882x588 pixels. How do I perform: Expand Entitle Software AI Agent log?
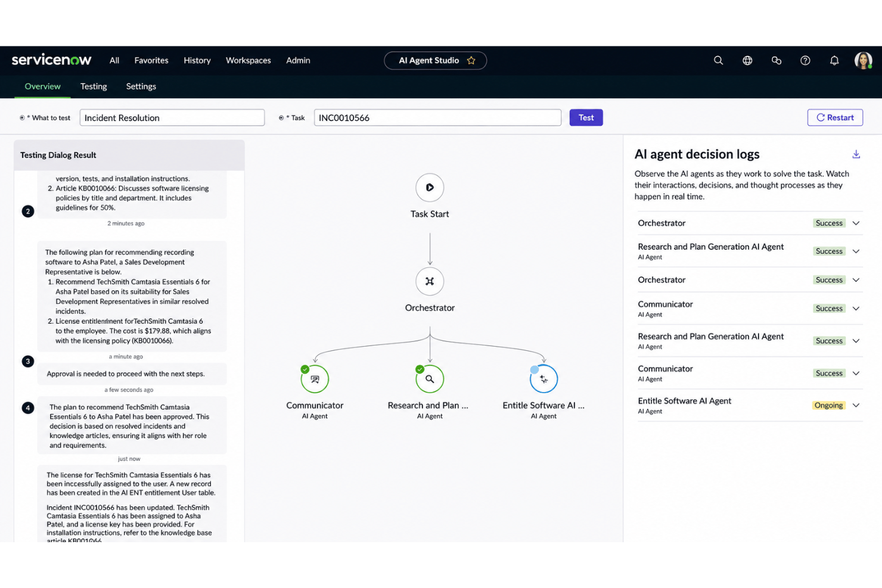(856, 406)
